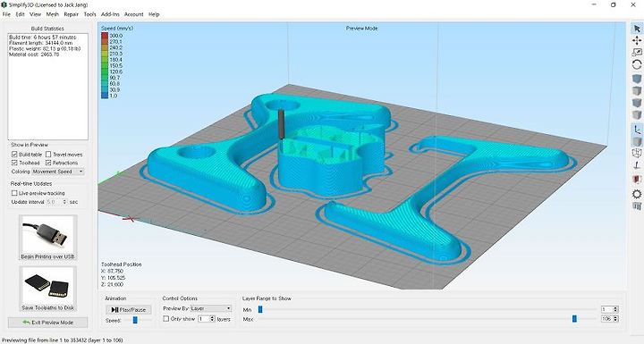The height and width of the screenshot is (344, 644).
Task: Choose the scale model tool icon
Action: [637, 52]
